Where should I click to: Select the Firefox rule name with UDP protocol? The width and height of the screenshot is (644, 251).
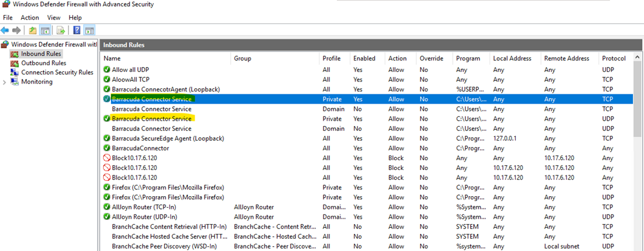point(168,197)
